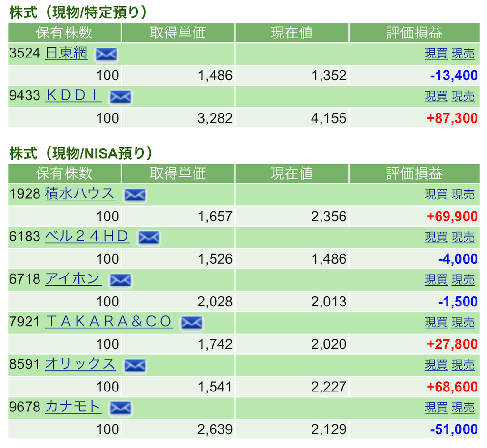Select 現買 for 積水ハウス
The width and height of the screenshot is (487, 448).
tap(436, 195)
